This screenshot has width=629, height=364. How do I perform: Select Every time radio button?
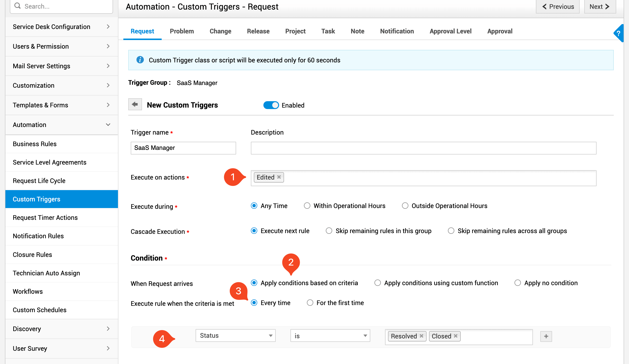[254, 303]
